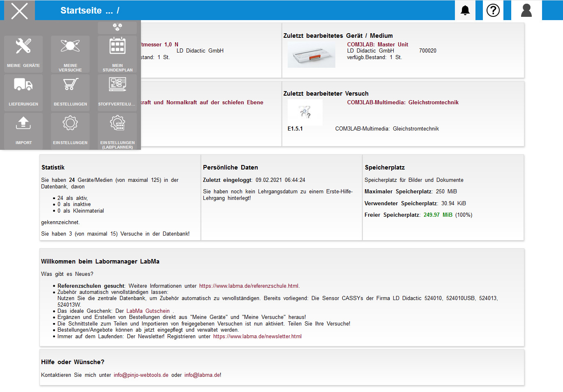The height and width of the screenshot is (392, 563).
Task: Click the Kraftmesser 1,0 N device link
Action: (160, 44)
